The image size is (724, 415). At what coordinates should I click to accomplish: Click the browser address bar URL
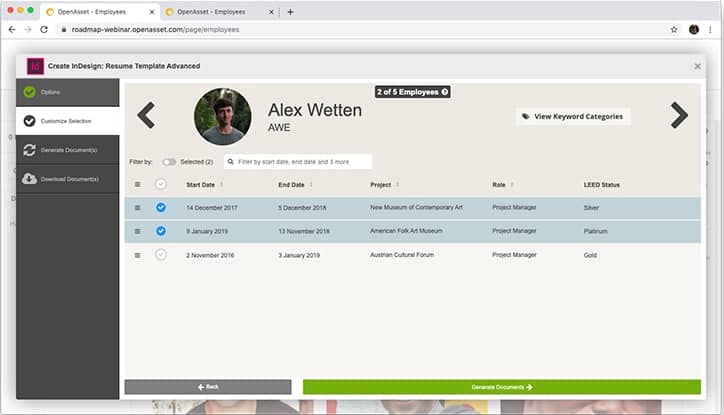click(x=155, y=30)
